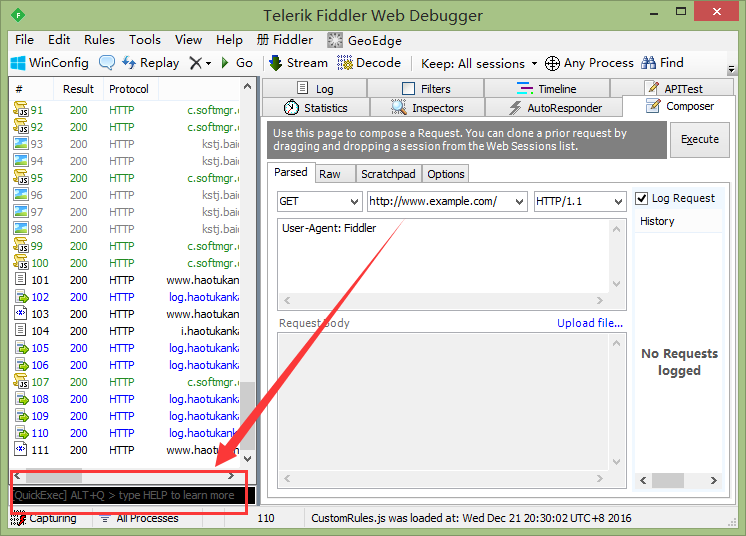Click the Upload file... link
746x536 pixels.
(589, 323)
